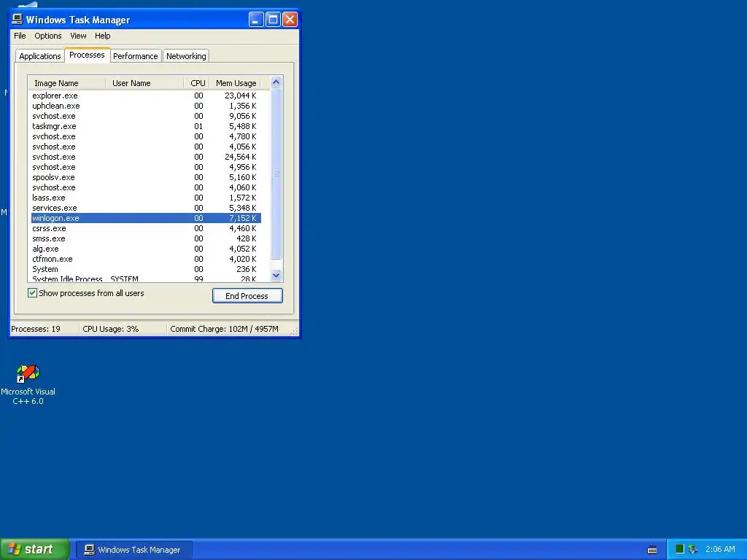Select svchost.exe row using 4,956 K

point(146,167)
